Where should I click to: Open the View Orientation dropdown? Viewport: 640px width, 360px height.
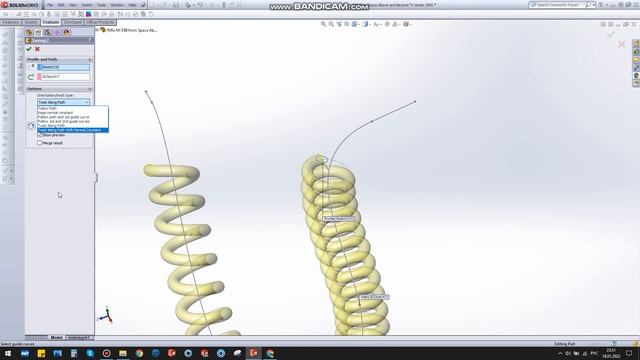pos(356,24)
